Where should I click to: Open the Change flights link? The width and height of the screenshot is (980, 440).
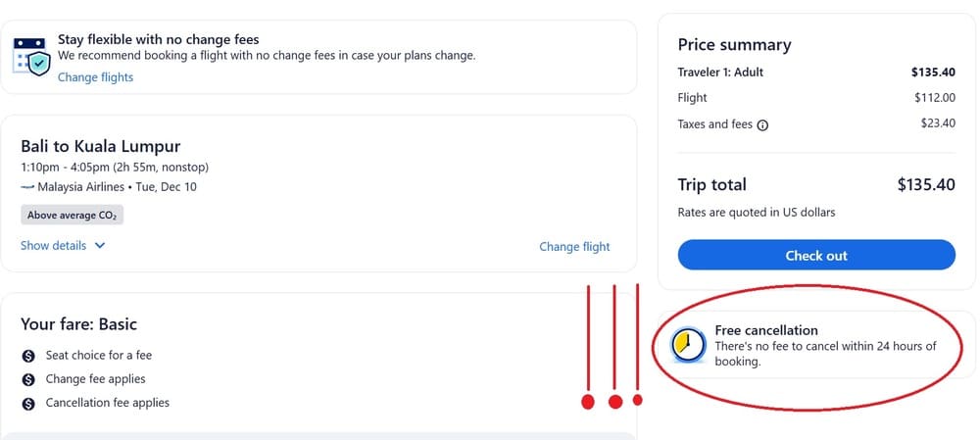(x=95, y=77)
